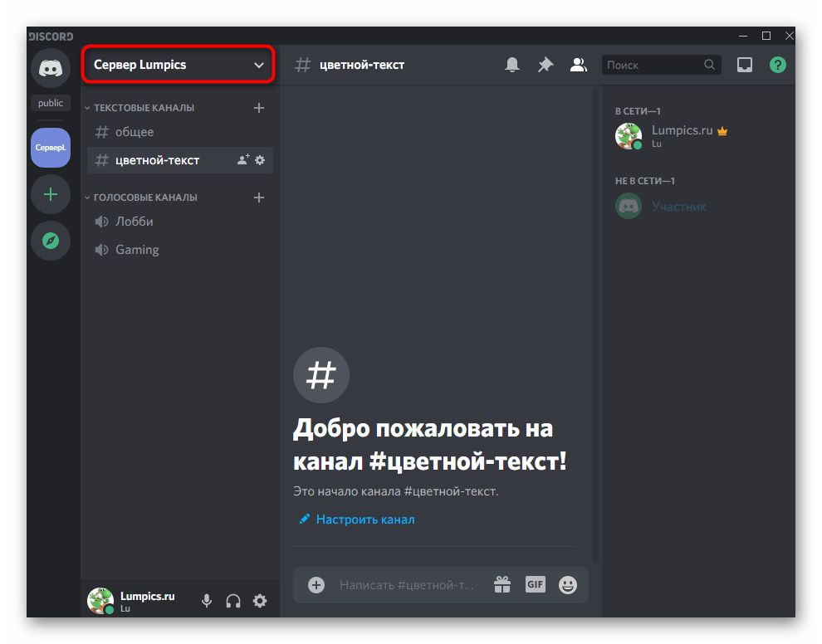The image size is (822, 644).
Task: Open the Сервер Lumpics server dropdown
Action: (x=179, y=65)
